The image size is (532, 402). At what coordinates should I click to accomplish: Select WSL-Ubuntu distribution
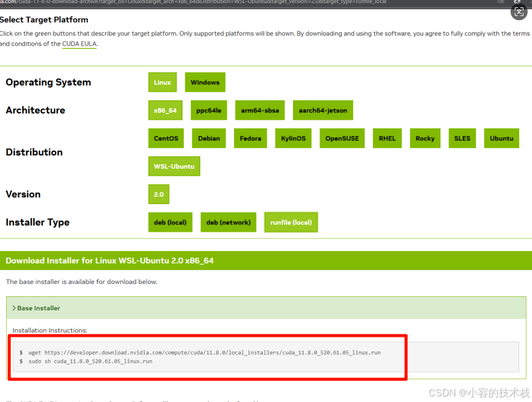[x=174, y=167]
